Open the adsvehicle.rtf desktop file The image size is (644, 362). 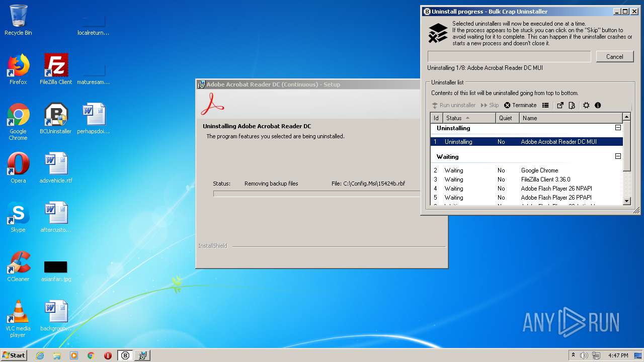tap(56, 168)
